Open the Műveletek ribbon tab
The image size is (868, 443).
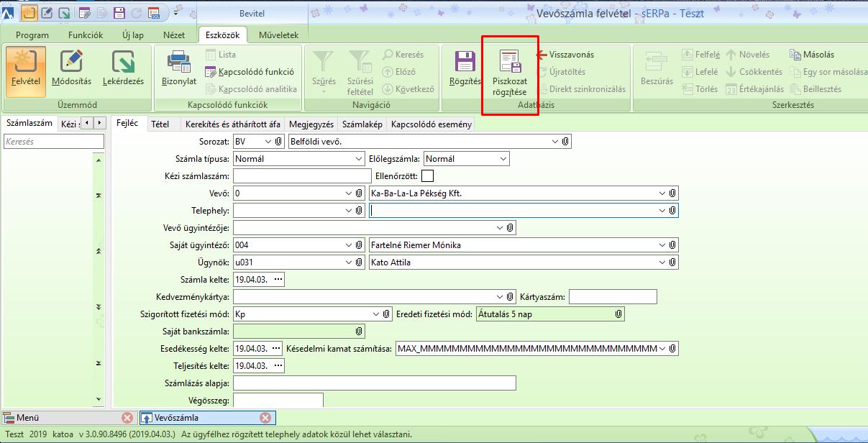(x=278, y=35)
